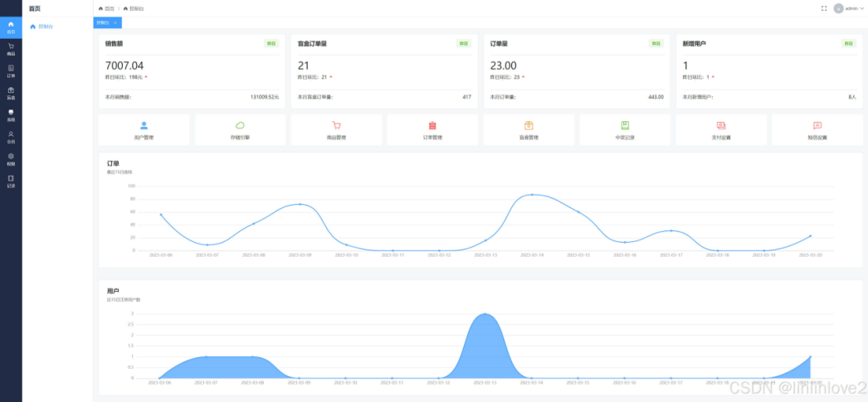Click the sales value 7007.04

pos(124,65)
